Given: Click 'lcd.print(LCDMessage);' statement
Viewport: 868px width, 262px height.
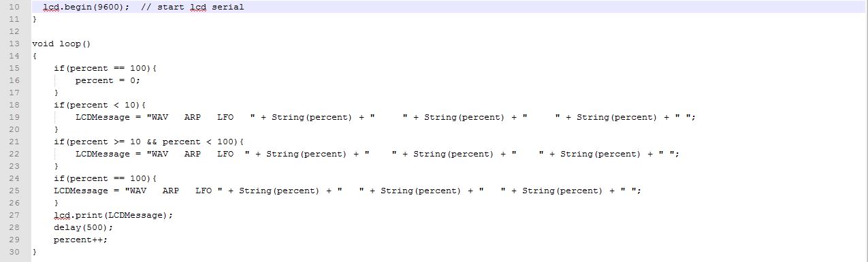Looking at the screenshot, I should coord(114,215).
